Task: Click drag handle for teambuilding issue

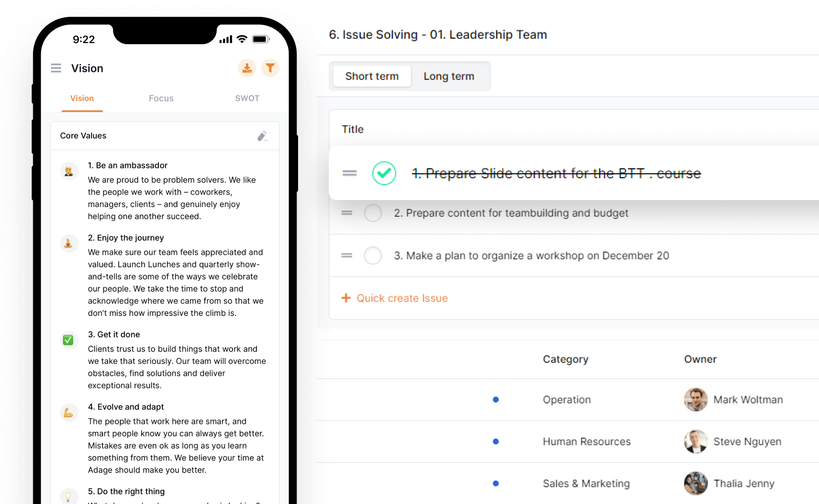Action: pos(347,213)
